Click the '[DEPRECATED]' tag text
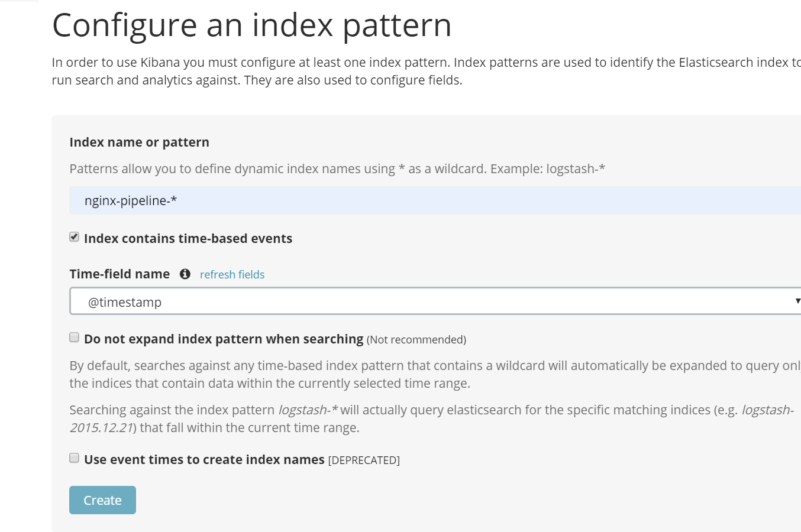 click(364, 460)
